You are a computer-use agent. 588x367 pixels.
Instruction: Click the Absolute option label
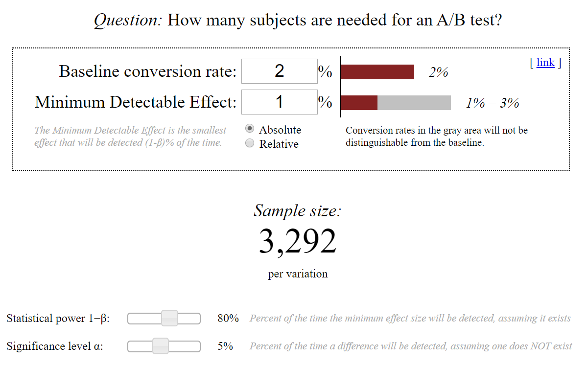[x=280, y=130]
